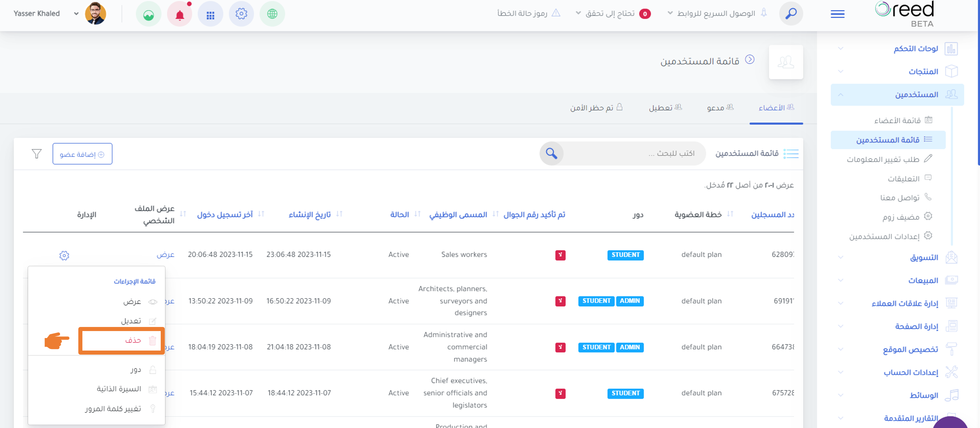Viewport: 980px width, 428px height.
Task: Click the page header users icon tile
Action: [x=786, y=62]
